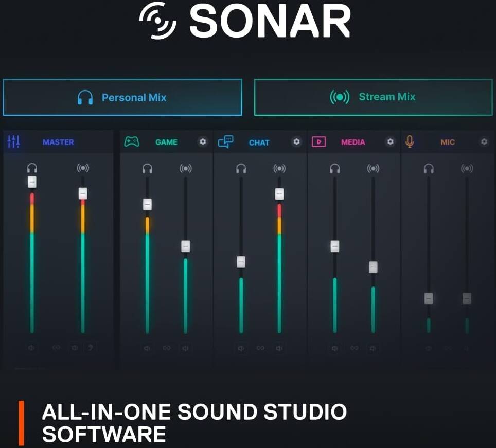Mute the Game personal mix volume

tap(147, 348)
